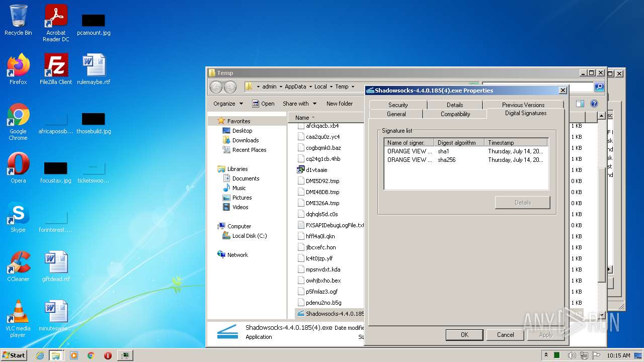Launch Skype from the desktop
This screenshot has width=644, height=362.
18,217
